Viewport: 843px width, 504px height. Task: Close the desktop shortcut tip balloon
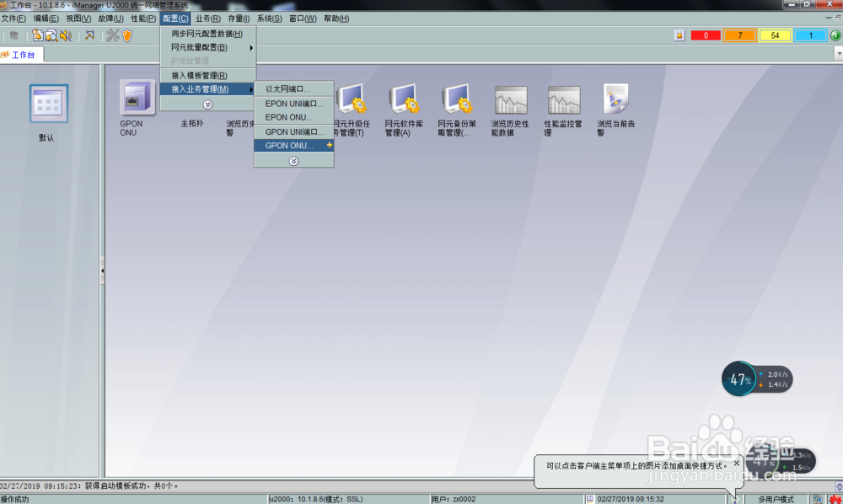click(737, 463)
